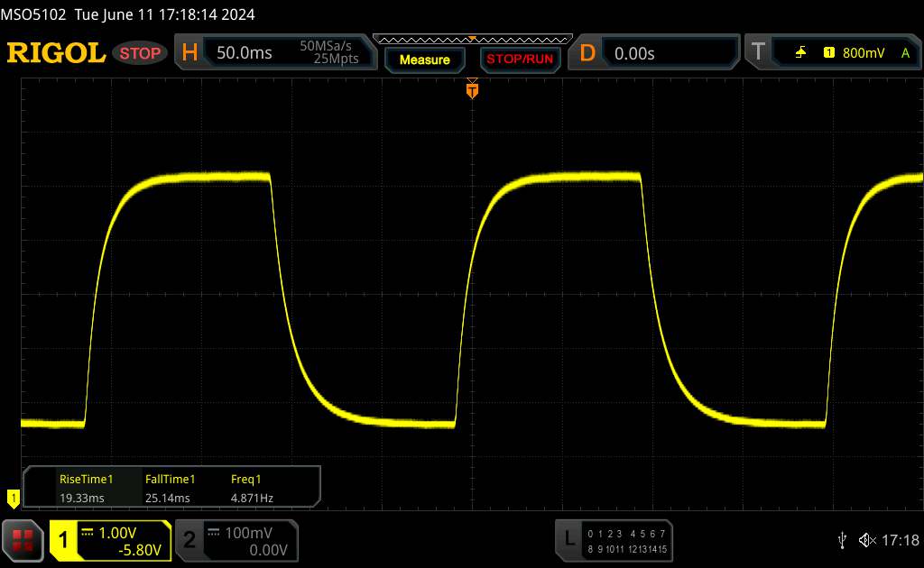
Task: Click the orange H horizontal label
Action: (189, 53)
